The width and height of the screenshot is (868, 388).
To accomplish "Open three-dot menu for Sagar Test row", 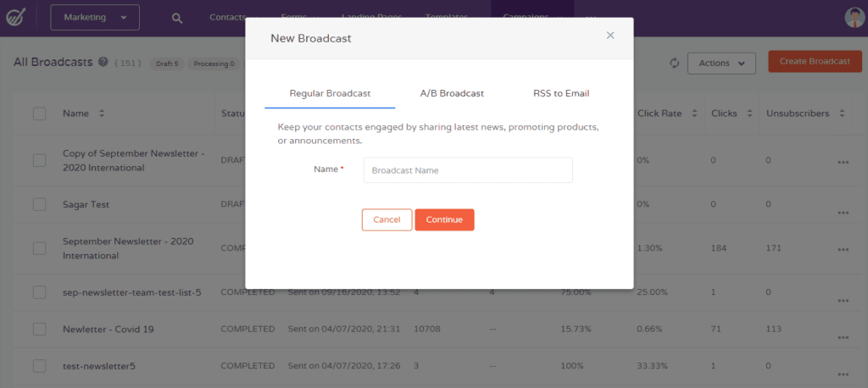I will (842, 212).
